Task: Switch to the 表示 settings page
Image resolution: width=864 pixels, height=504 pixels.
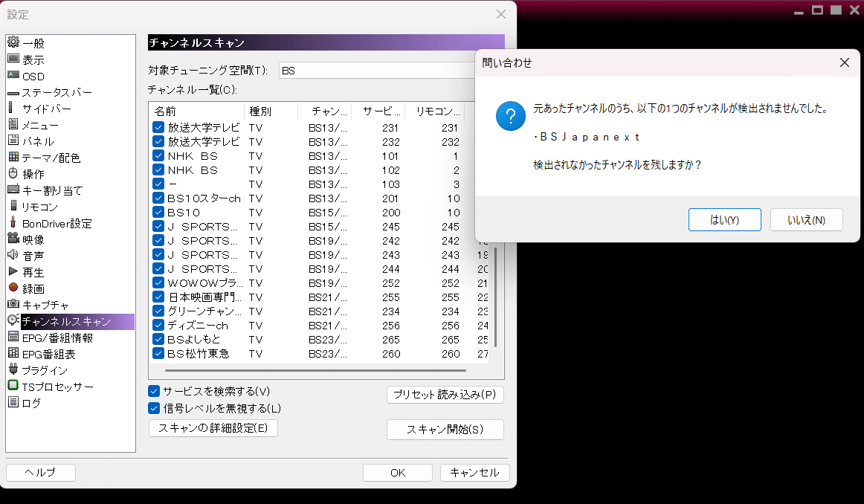Action: (12, 59)
